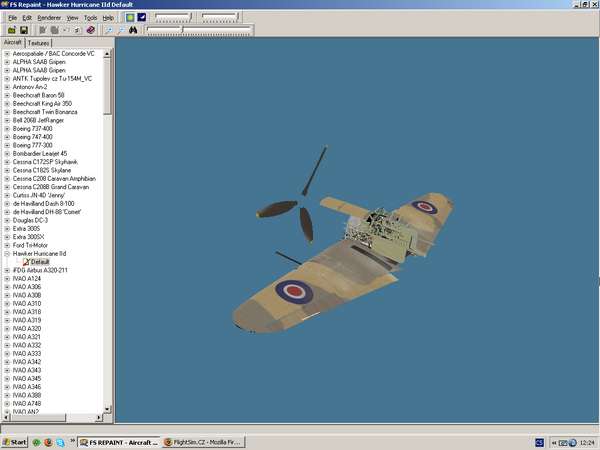Expand the Douglas DC-3 node

pos(7,220)
